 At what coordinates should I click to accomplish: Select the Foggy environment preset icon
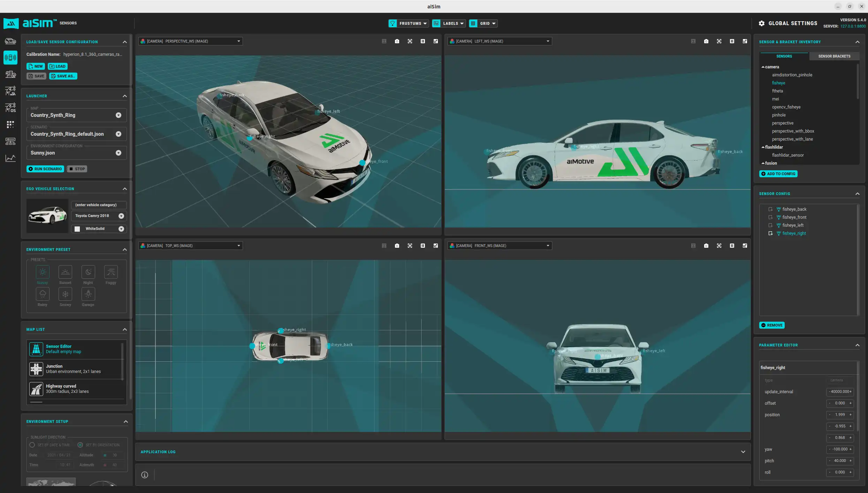pyautogui.click(x=111, y=272)
